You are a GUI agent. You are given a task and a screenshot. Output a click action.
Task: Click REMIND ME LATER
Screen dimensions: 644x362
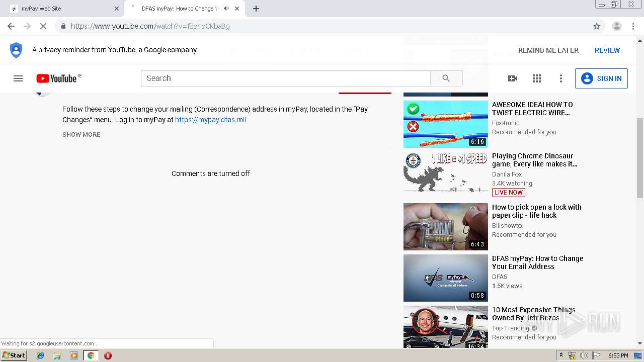tap(548, 50)
